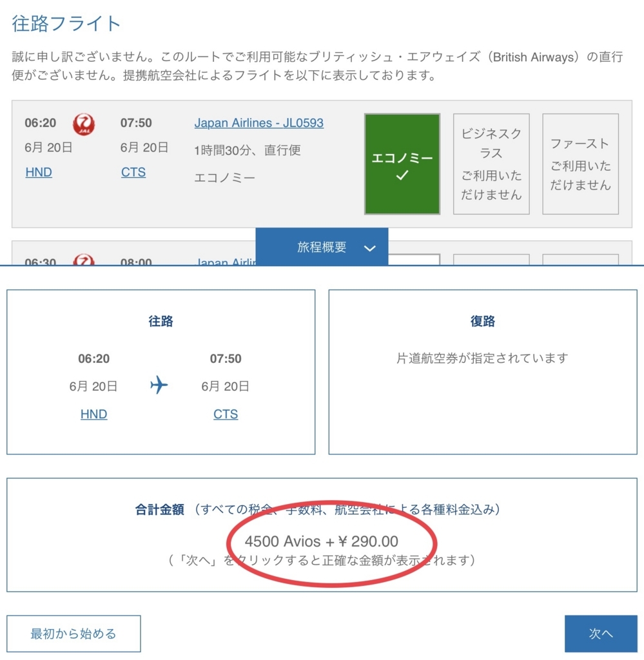644x660 pixels.
Task: Select the 往路 outbound summary panel
Action: pos(160,371)
